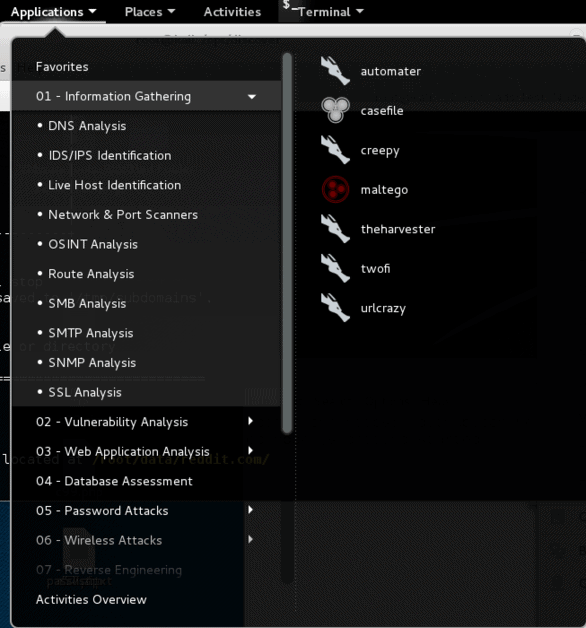Launch the theharvester text entry

click(x=398, y=229)
